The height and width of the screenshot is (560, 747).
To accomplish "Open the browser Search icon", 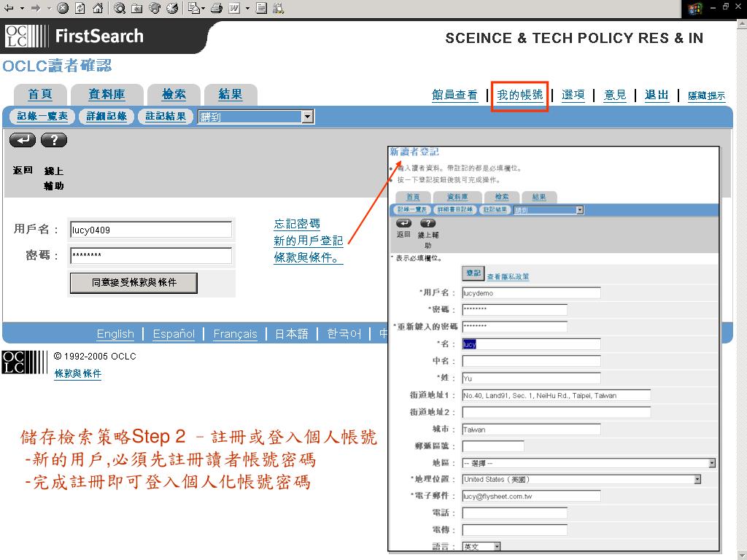I will click(120, 7).
